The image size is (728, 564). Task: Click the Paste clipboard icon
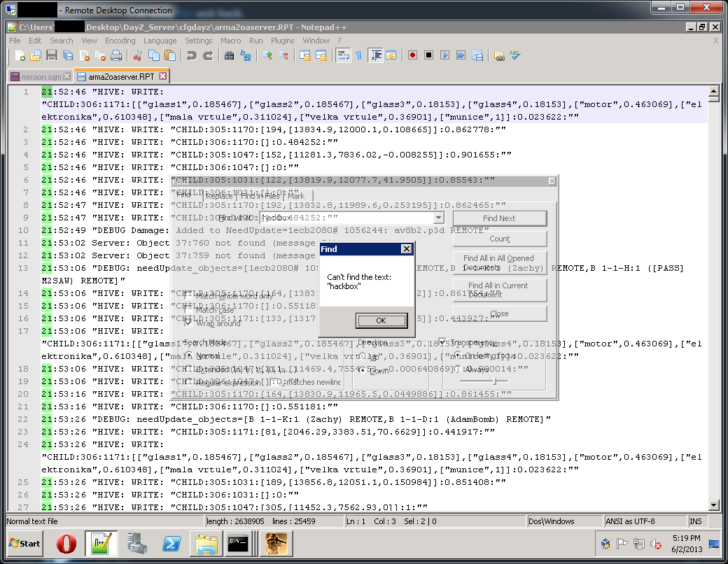coord(170,56)
